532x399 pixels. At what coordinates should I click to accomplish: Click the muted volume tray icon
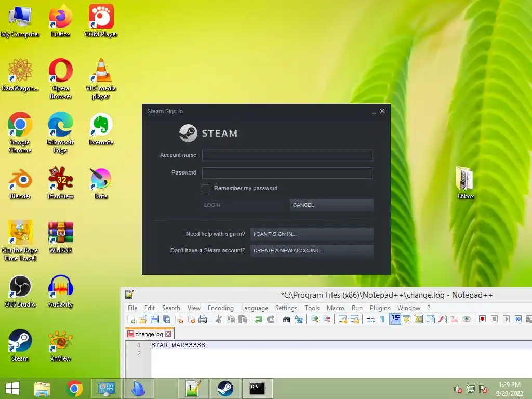click(x=458, y=389)
